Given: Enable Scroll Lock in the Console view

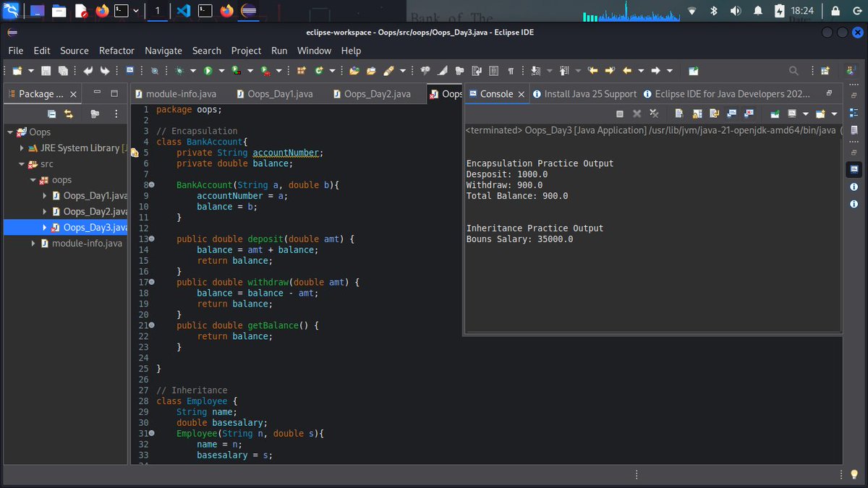Looking at the screenshot, I should (x=697, y=114).
